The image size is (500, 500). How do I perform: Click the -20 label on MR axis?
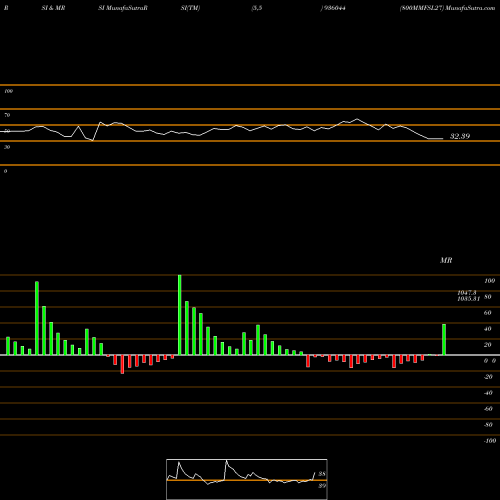(488, 377)
